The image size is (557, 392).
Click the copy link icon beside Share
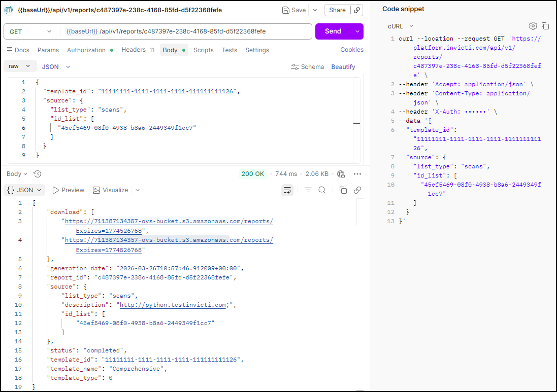(357, 10)
